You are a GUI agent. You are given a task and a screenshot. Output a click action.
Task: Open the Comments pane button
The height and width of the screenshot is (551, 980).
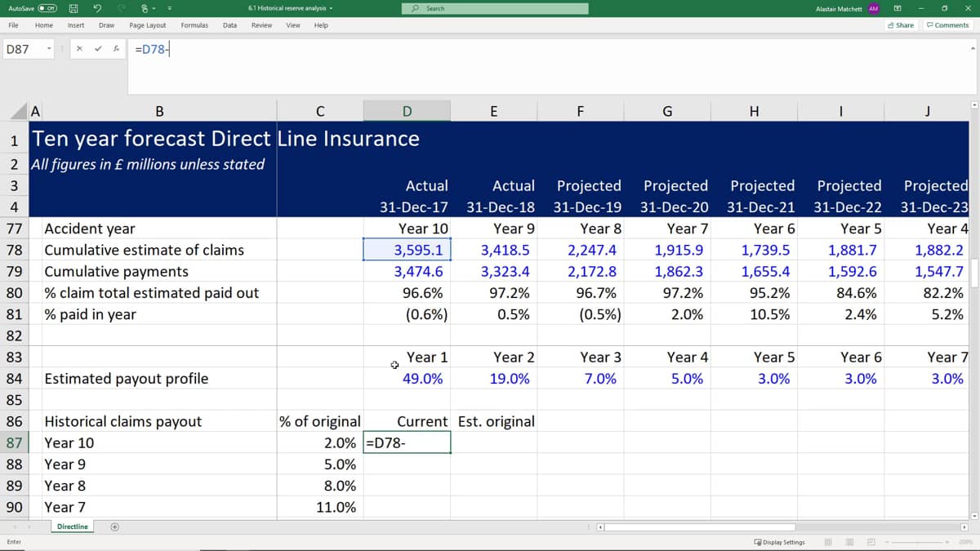click(x=947, y=25)
